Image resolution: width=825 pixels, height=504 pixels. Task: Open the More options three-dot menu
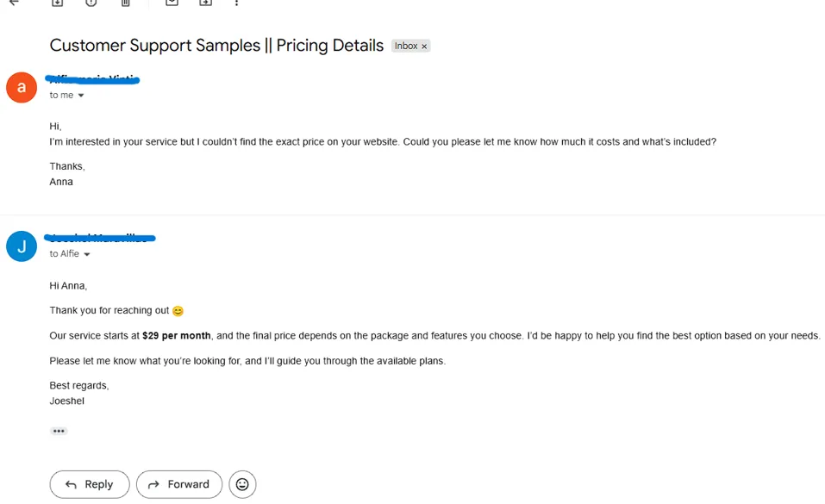[x=237, y=3]
